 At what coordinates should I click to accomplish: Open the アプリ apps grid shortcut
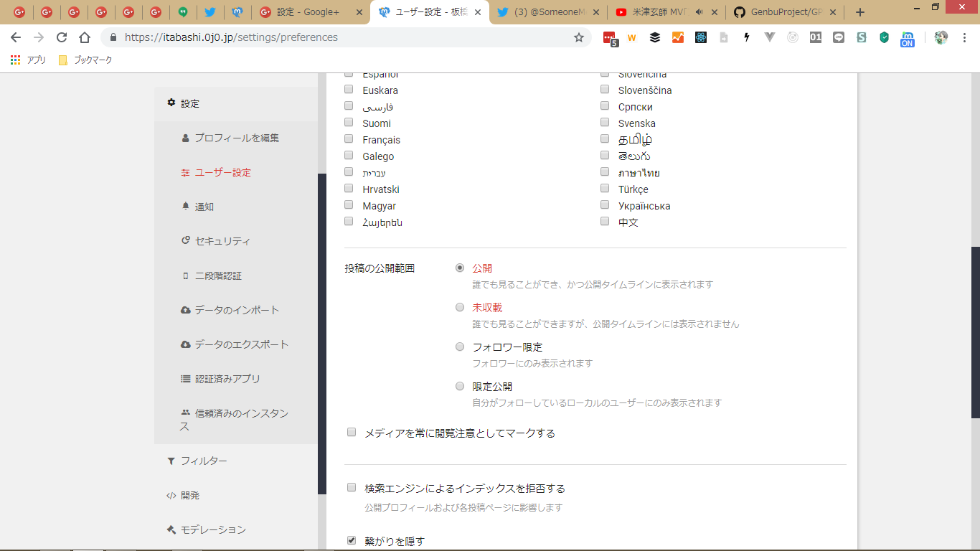(28, 60)
